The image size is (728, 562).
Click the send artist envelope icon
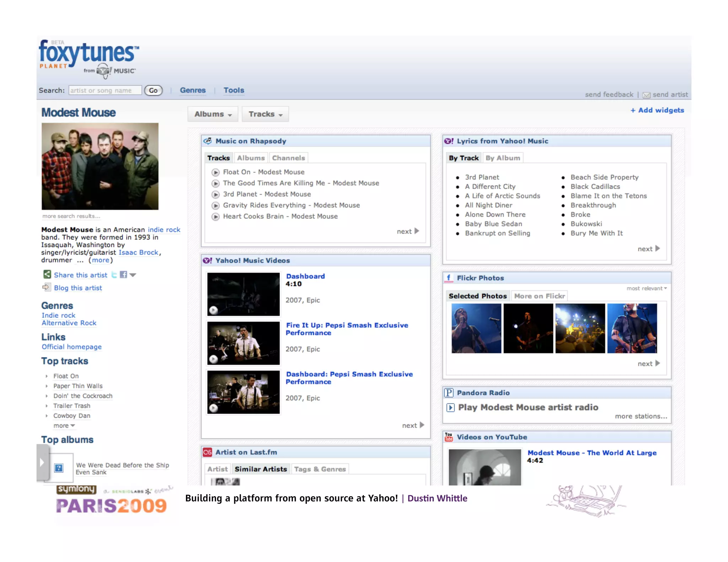(647, 95)
